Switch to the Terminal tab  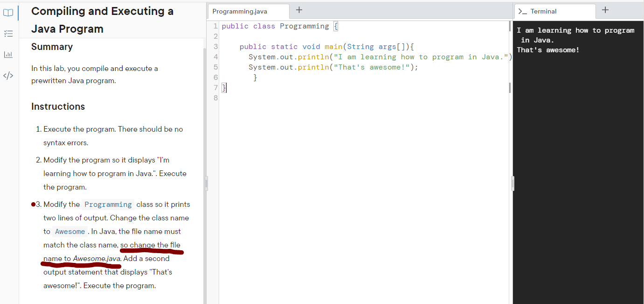tap(554, 11)
